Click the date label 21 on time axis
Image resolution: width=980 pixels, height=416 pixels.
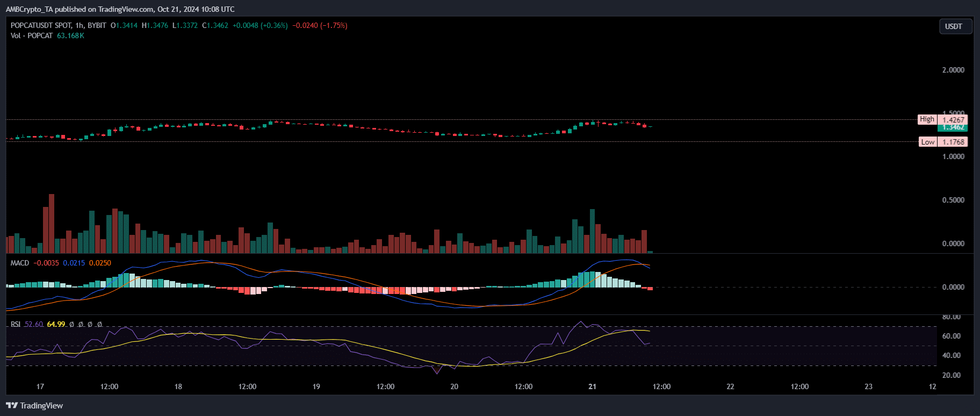[592, 386]
